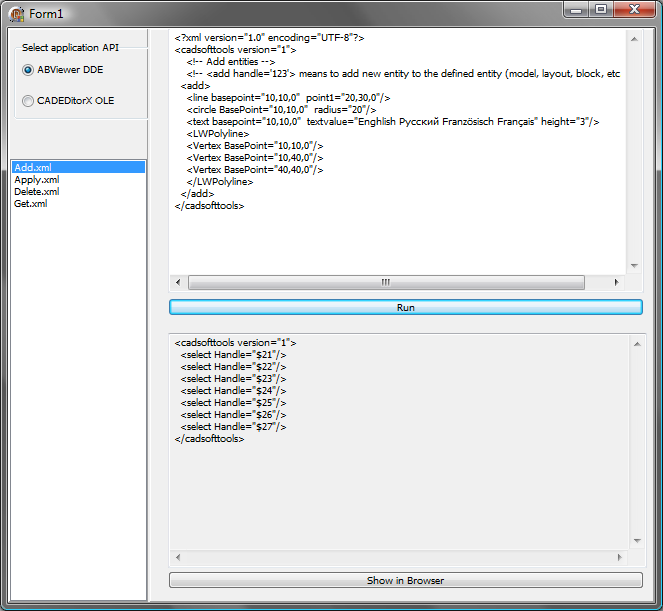
Task: Select Add.xml in the file list
Action: click(x=78, y=167)
